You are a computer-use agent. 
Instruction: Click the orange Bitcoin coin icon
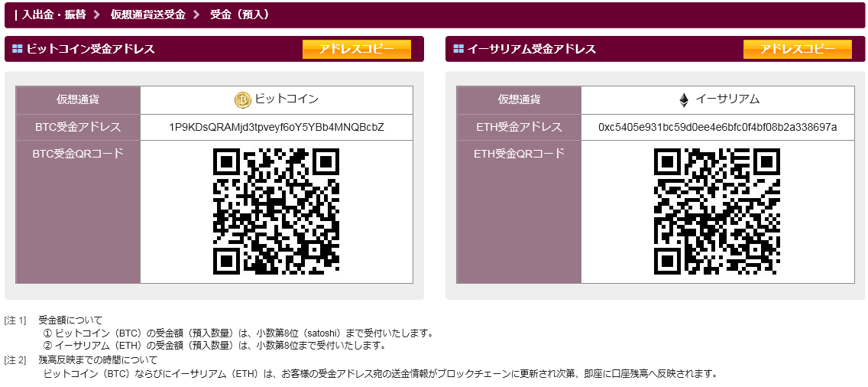[242, 100]
